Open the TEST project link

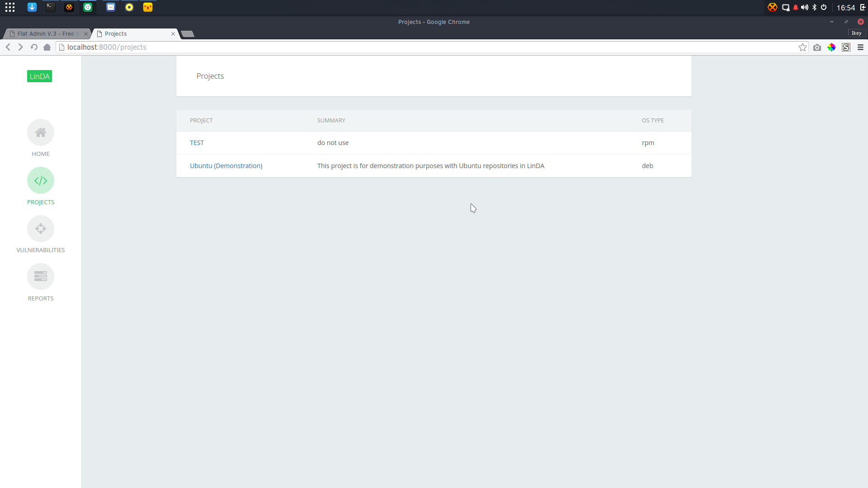[197, 143]
